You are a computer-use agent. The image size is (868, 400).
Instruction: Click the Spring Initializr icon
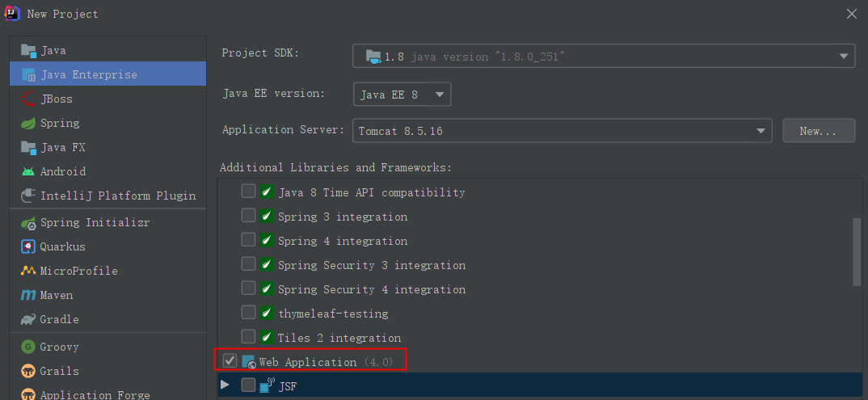click(28, 222)
